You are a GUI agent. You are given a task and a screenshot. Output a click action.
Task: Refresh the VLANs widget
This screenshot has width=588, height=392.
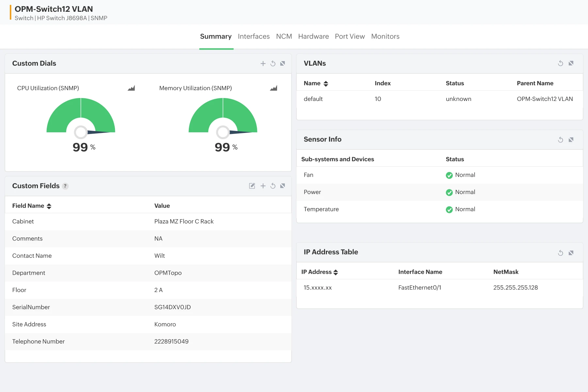(561, 63)
